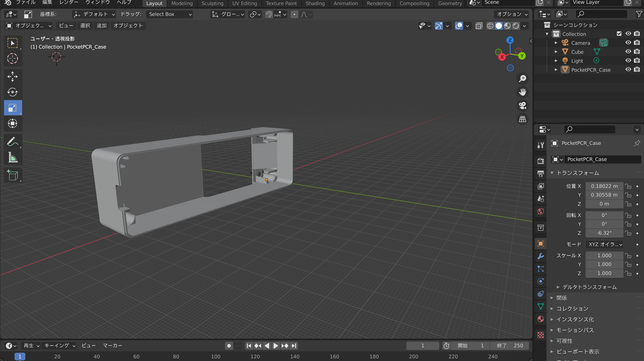
Task: Open the Particles properties tab
Action: (540, 269)
